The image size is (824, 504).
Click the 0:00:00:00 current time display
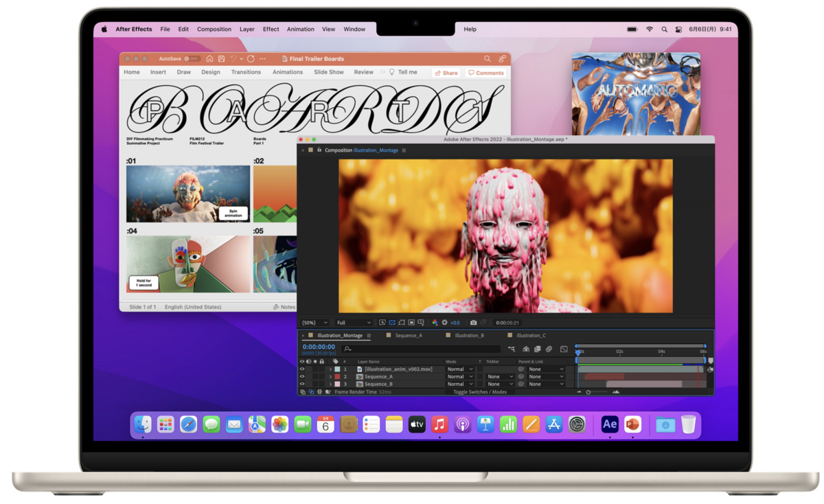pos(319,347)
